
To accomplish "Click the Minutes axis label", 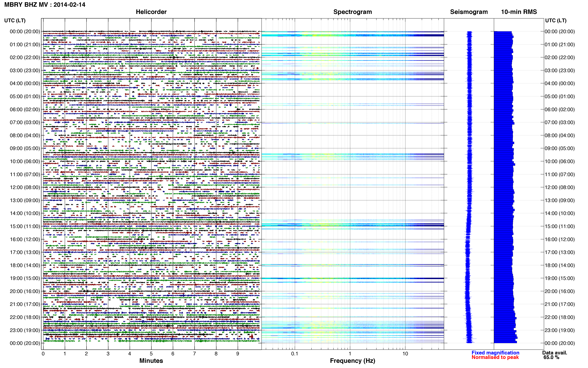I will point(151,361).
